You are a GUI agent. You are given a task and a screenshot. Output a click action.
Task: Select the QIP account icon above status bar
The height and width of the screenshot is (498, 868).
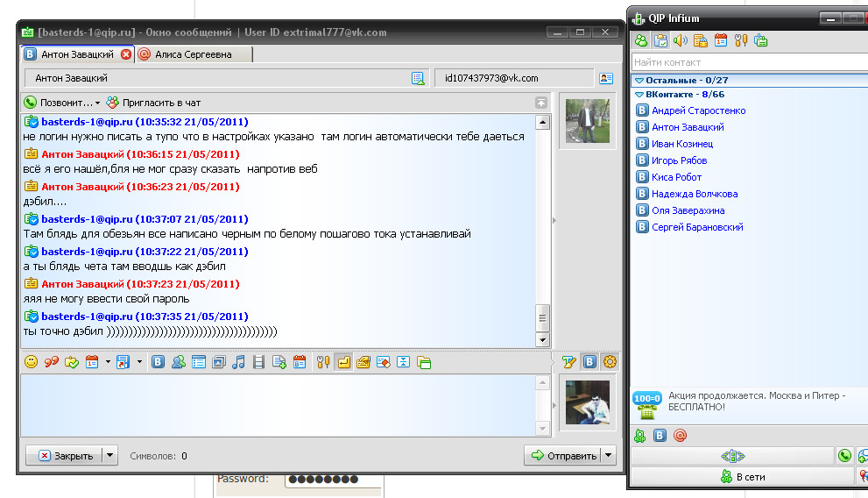click(x=640, y=436)
